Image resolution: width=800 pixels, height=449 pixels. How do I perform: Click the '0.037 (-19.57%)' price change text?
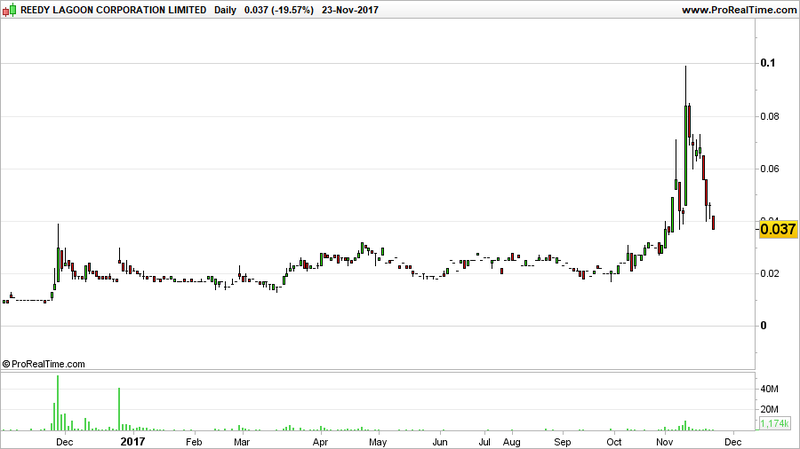point(279,10)
